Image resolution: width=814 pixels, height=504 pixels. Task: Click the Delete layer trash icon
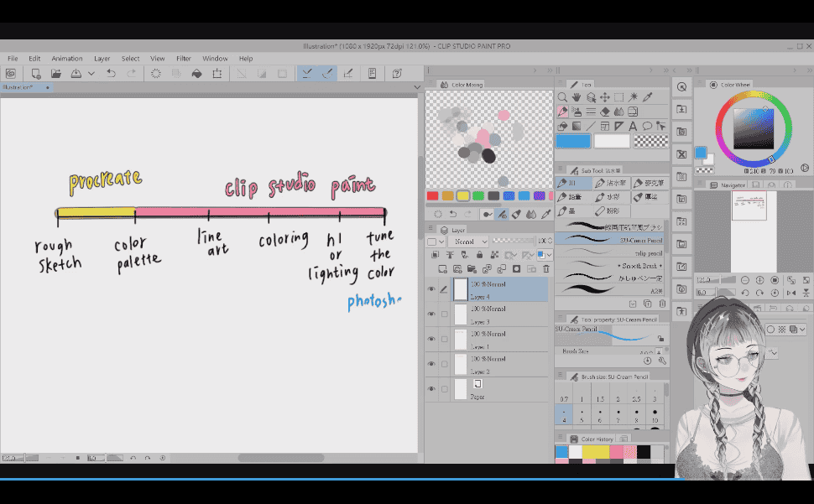546,269
